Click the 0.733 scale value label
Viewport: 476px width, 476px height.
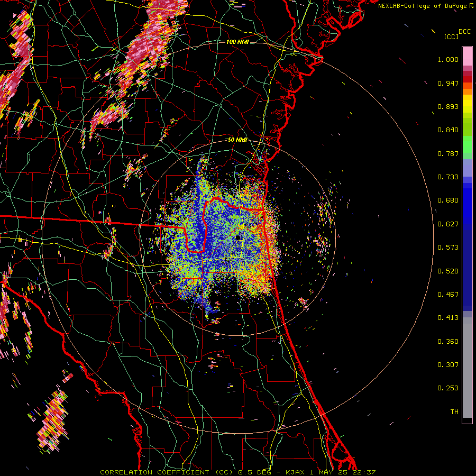coord(448,177)
